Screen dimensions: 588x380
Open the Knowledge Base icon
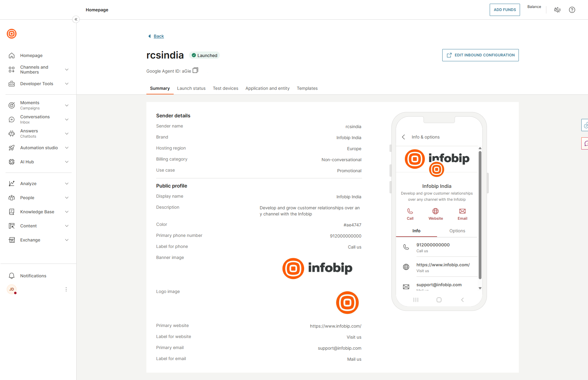[x=12, y=211]
